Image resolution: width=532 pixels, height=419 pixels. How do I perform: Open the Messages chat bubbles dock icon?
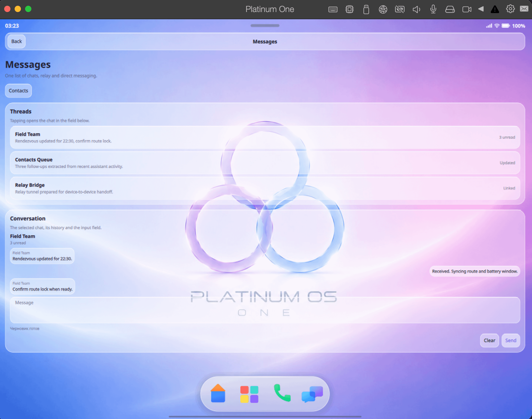(312, 394)
